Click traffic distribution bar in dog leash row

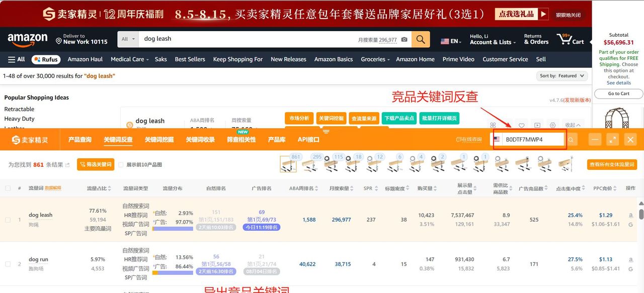(173, 229)
